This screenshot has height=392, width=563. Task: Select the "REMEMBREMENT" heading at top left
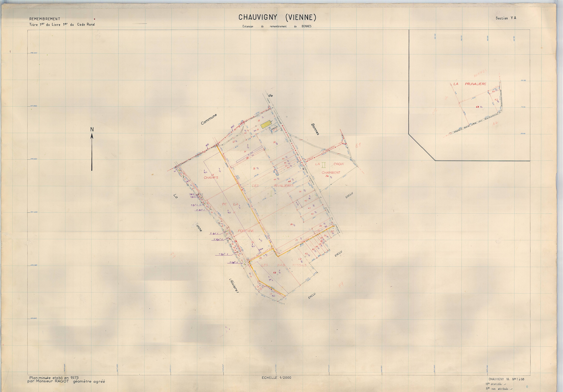click(45, 19)
